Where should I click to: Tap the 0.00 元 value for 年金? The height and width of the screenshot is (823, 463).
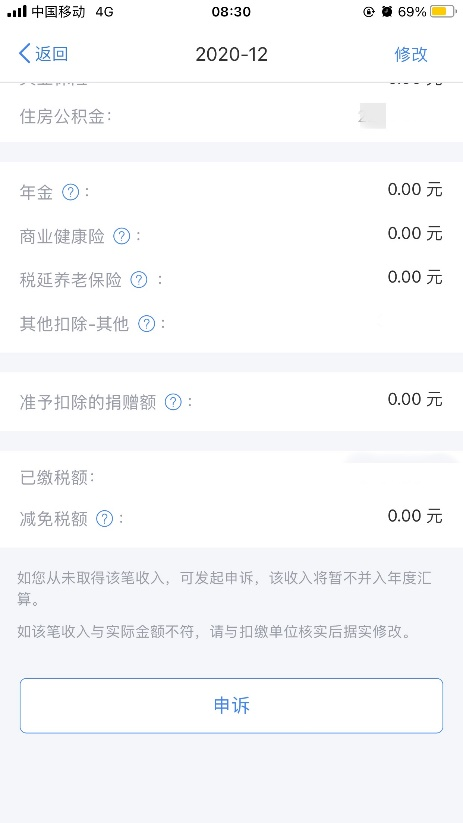(x=415, y=189)
